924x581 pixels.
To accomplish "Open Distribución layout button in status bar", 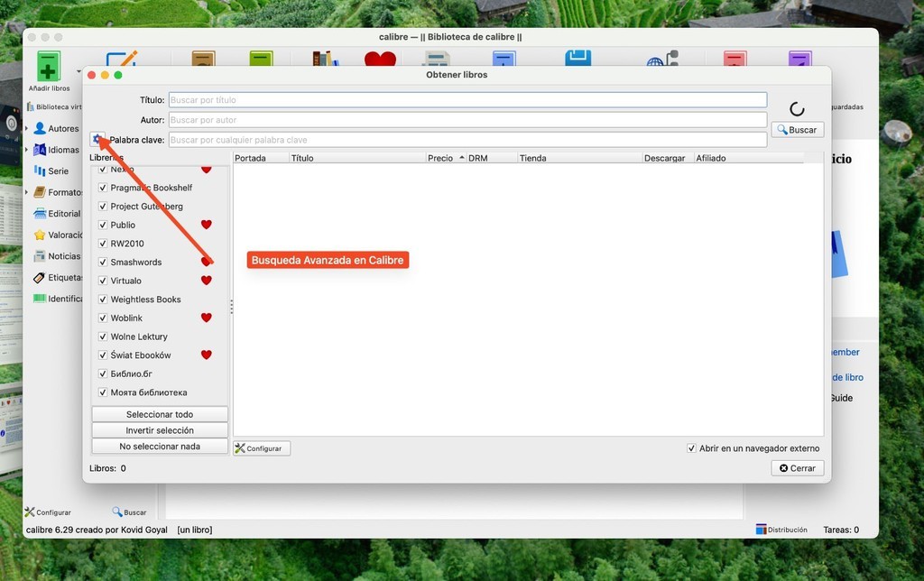I will click(x=781, y=530).
